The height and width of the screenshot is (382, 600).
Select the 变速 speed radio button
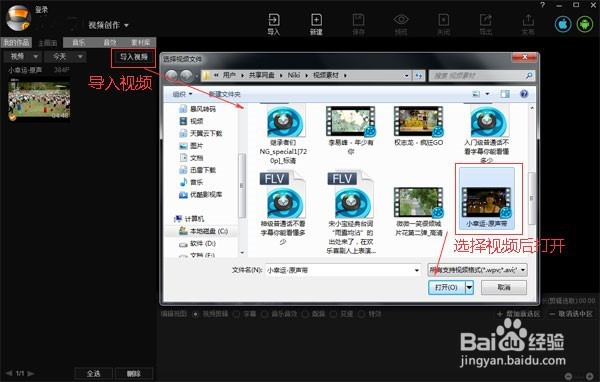pyautogui.click(x=333, y=314)
